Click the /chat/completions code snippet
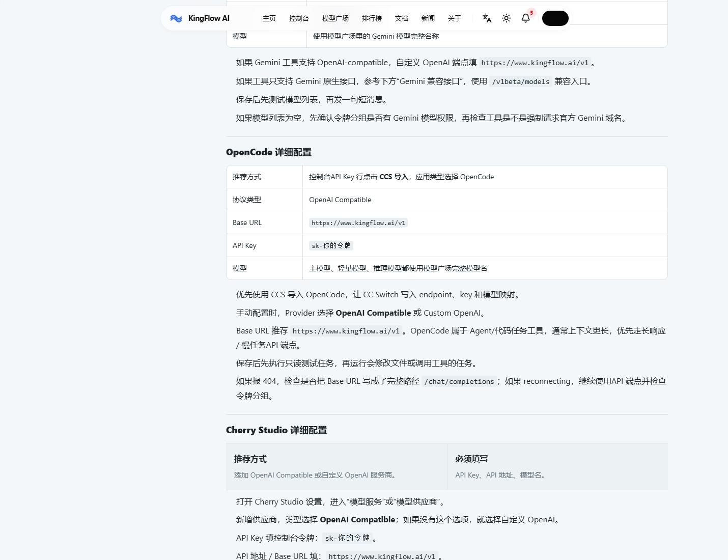This screenshot has width=728, height=560. click(x=459, y=381)
